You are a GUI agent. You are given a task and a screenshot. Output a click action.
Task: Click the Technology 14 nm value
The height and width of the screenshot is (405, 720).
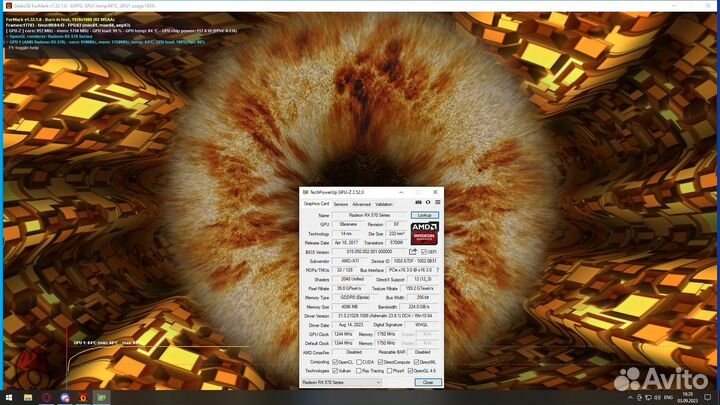(347, 234)
